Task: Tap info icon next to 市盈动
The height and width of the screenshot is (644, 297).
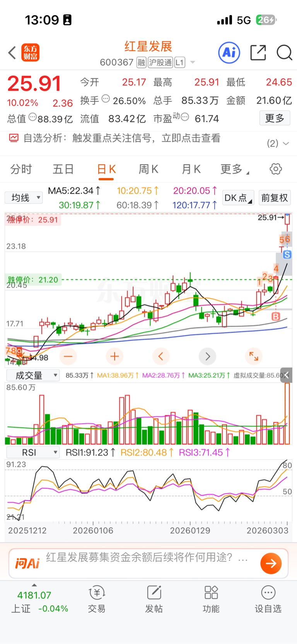Action: 185,117
